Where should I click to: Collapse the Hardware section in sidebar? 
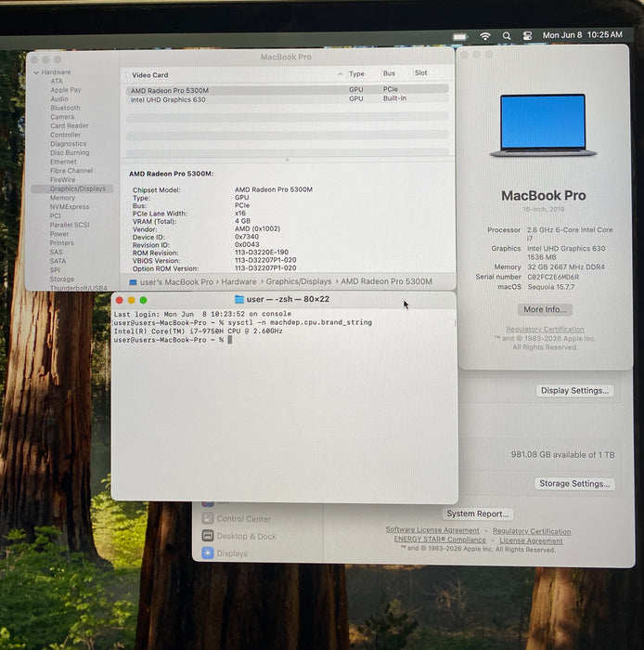(36, 72)
